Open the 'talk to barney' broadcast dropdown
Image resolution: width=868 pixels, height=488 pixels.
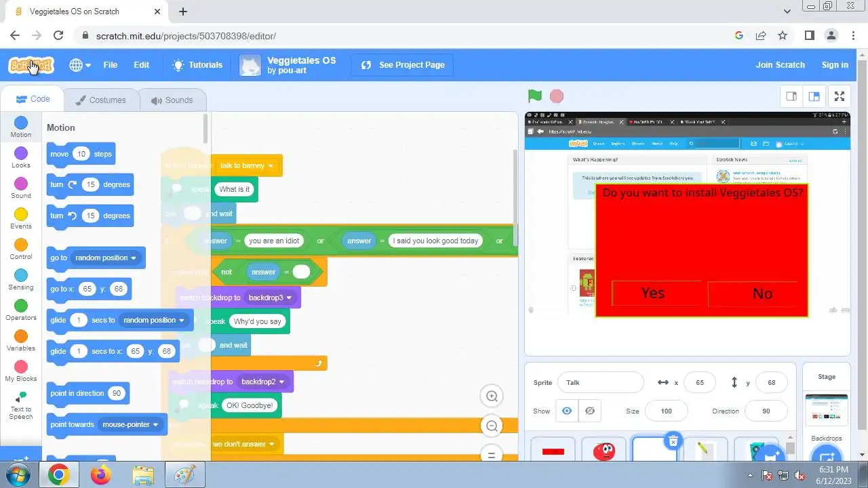tap(247, 165)
